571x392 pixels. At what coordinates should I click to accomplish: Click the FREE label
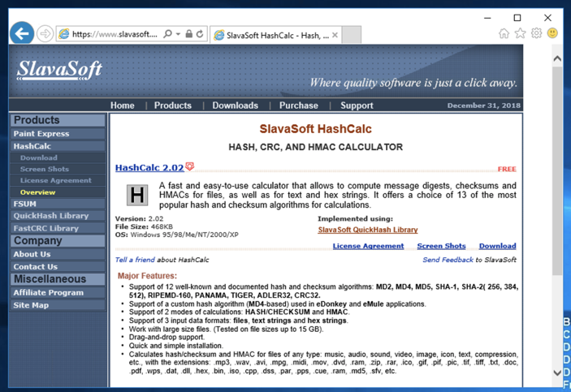tap(507, 170)
